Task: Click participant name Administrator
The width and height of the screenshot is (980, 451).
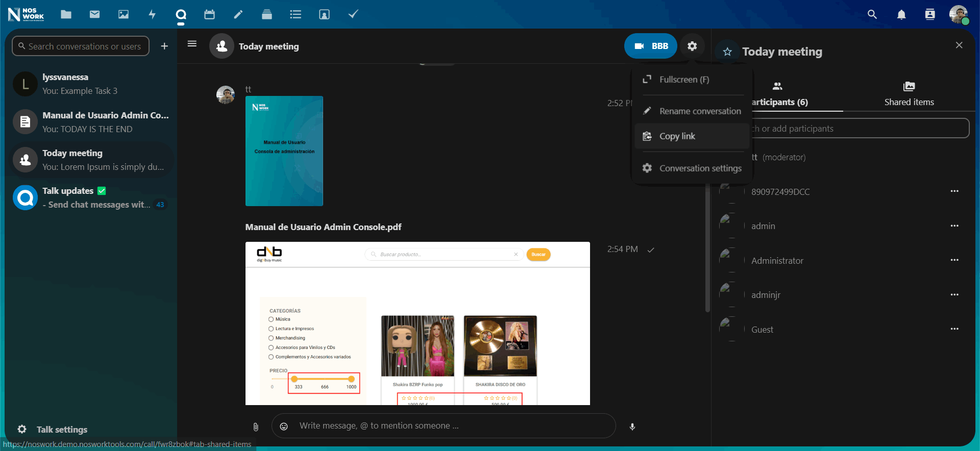Action: (777, 261)
